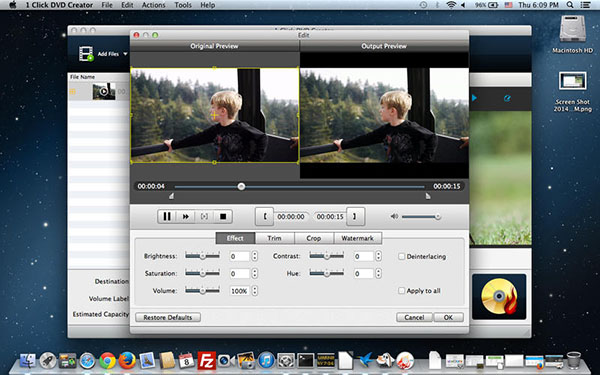Click the Brightness stepper arrows
The image size is (600, 375).
point(254,256)
